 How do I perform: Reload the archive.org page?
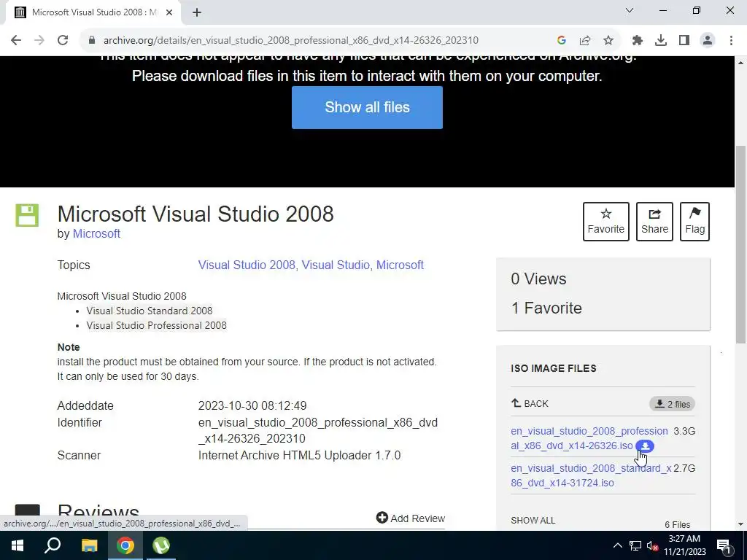pos(63,40)
